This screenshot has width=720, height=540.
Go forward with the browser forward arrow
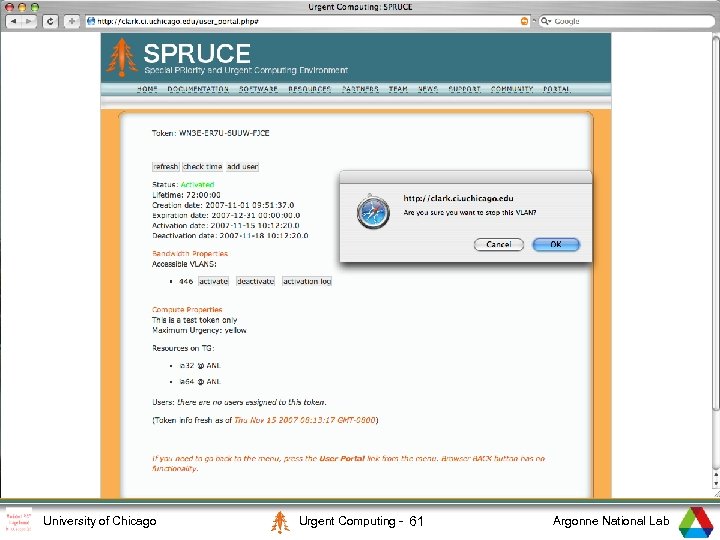point(28,21)
